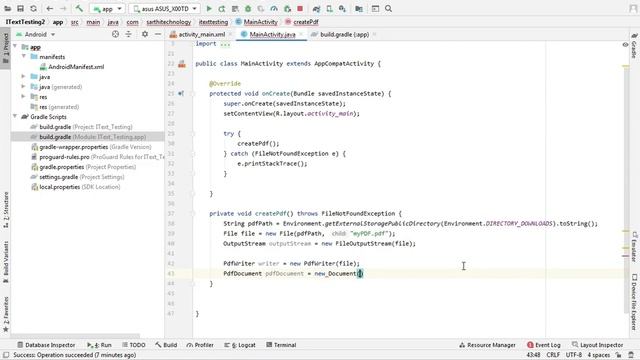Open Project panel settings gear
The width and height of the screenshot is (640, 360).
click(x=145, y=35)
